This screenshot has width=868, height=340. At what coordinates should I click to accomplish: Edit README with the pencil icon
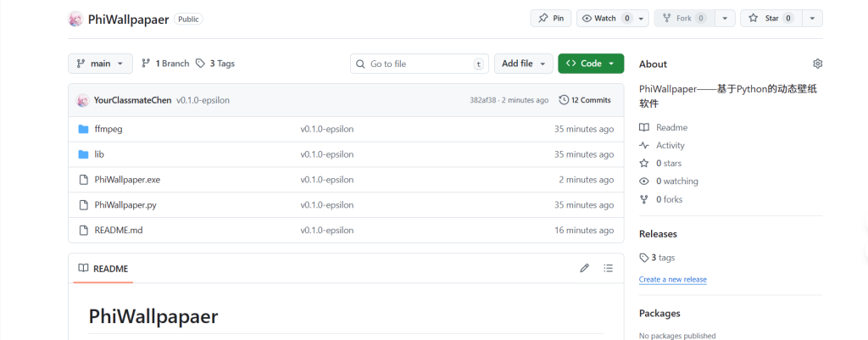(585, 269)
